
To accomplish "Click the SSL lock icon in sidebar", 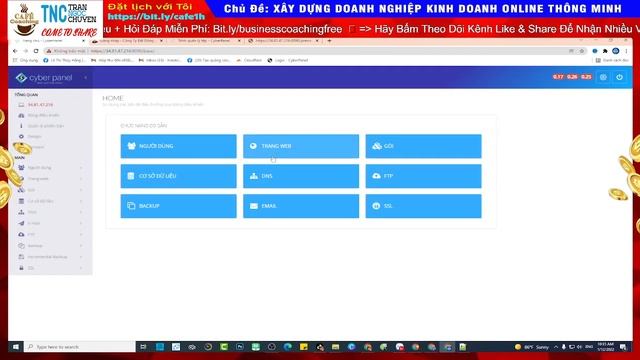I will (x=21, y=268).
